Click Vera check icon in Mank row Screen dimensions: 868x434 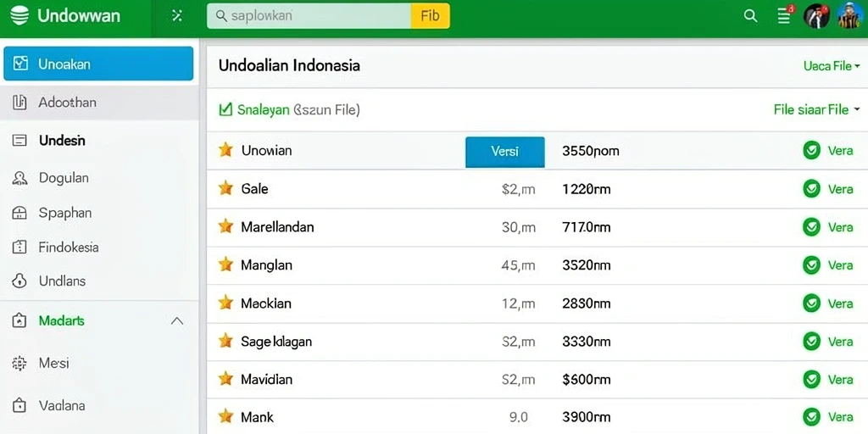(811, 417)
